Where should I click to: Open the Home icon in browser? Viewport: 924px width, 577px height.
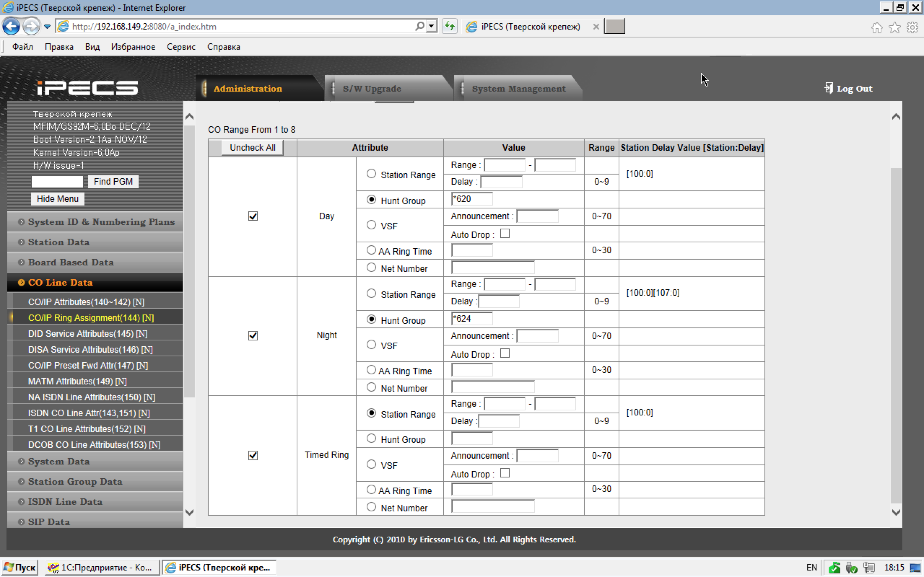pos(877,27)
